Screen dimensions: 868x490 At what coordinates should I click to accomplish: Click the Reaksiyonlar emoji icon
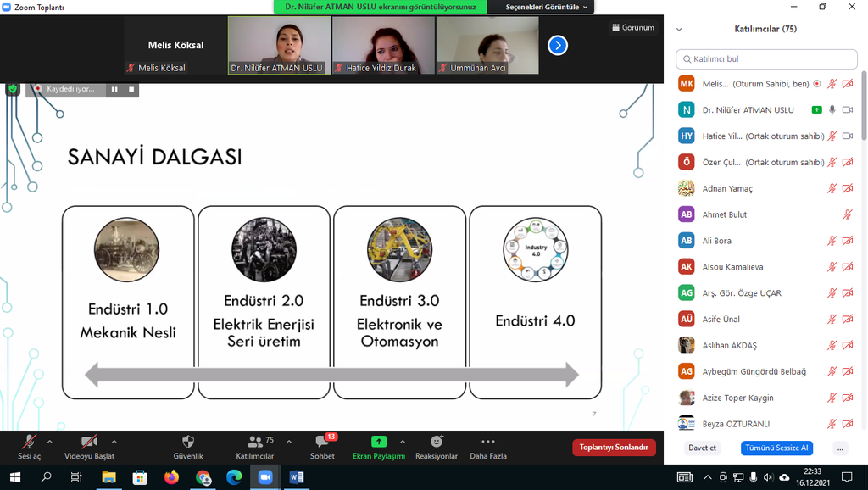point(437,442)
